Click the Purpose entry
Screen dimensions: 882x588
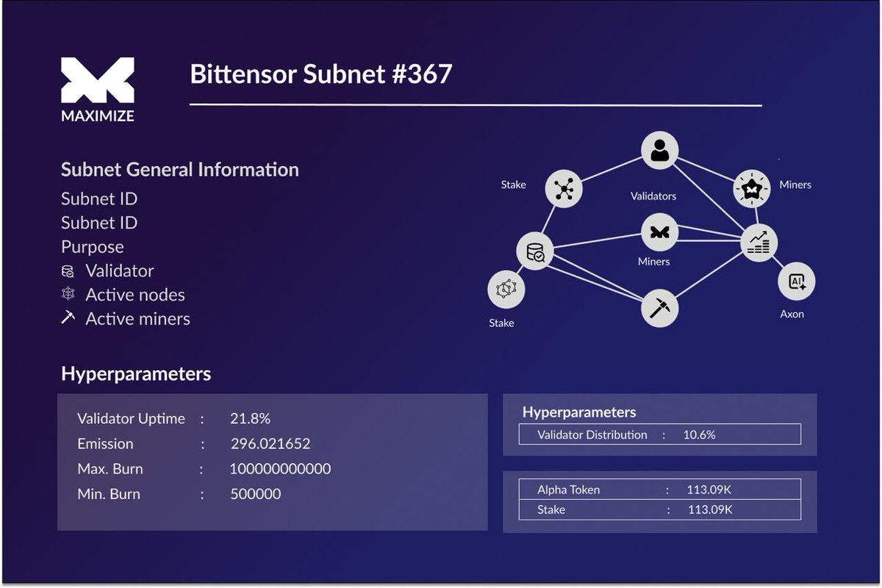93,247
